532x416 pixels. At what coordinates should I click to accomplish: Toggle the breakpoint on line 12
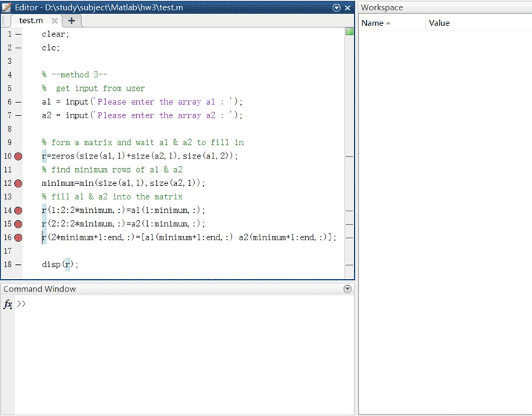[19, 183]
